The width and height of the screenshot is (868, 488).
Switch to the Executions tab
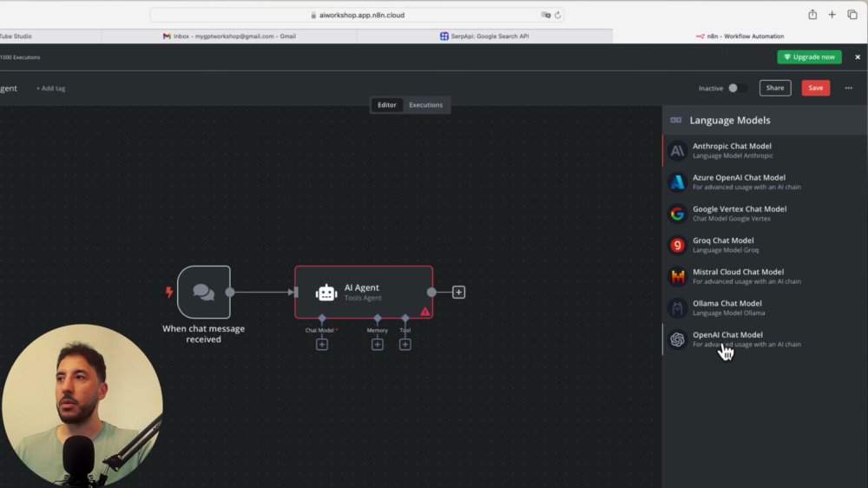click(425, 105)
